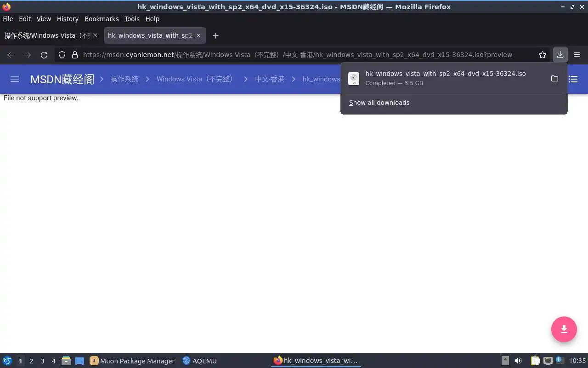Open the Windows Vista（不完整） breadcrumb
Screen dimensions: 588x368
pos(195,79)
